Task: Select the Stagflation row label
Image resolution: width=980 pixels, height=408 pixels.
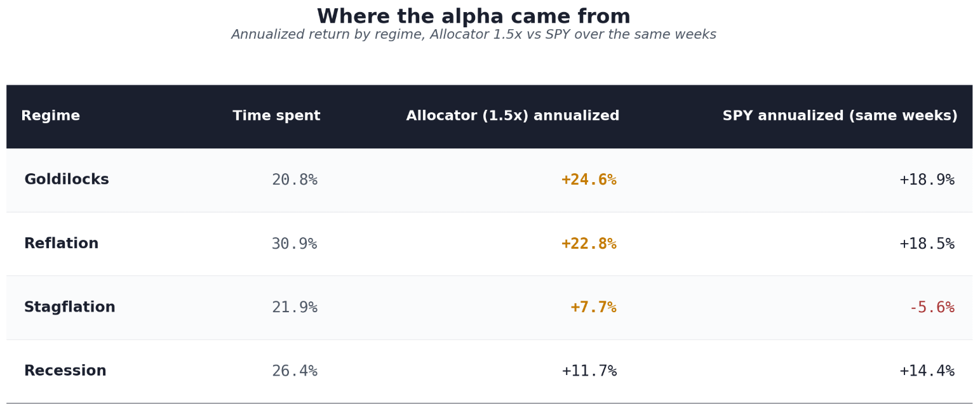Action: [x=70, y=308]
